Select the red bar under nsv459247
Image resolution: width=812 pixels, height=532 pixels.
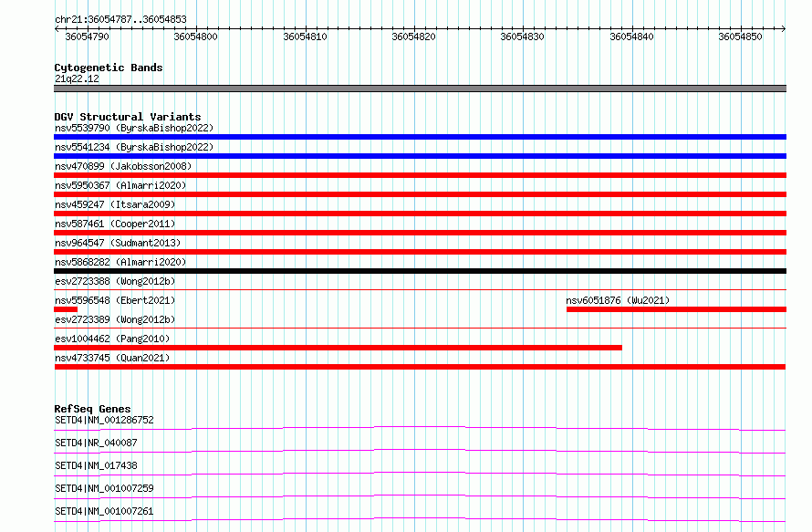[x=420, y=214]
